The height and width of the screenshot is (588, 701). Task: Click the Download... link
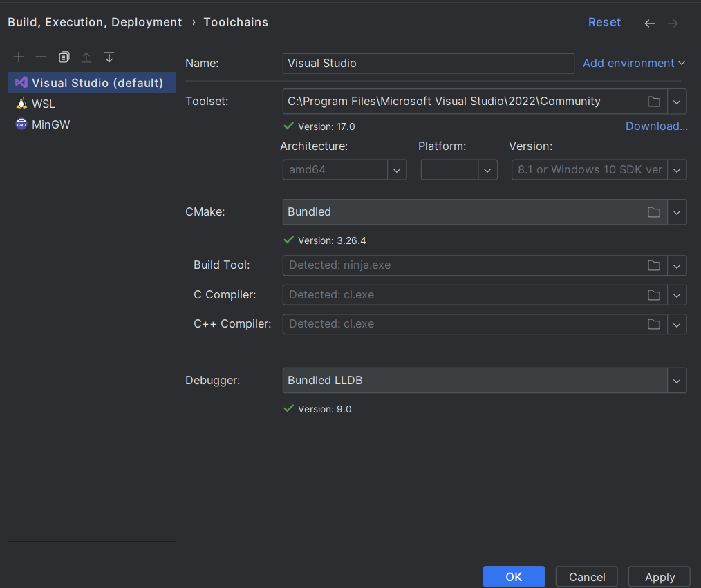point(656,126)
